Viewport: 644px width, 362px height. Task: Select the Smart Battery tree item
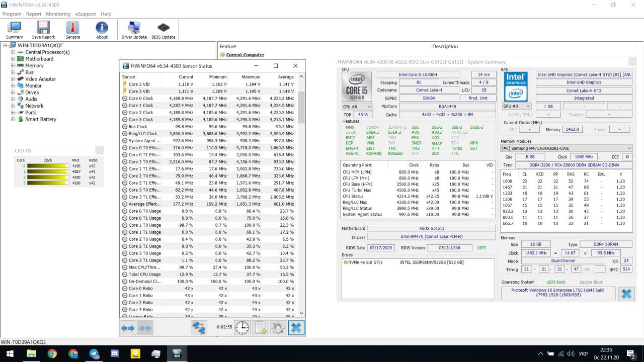click(41, 120)
